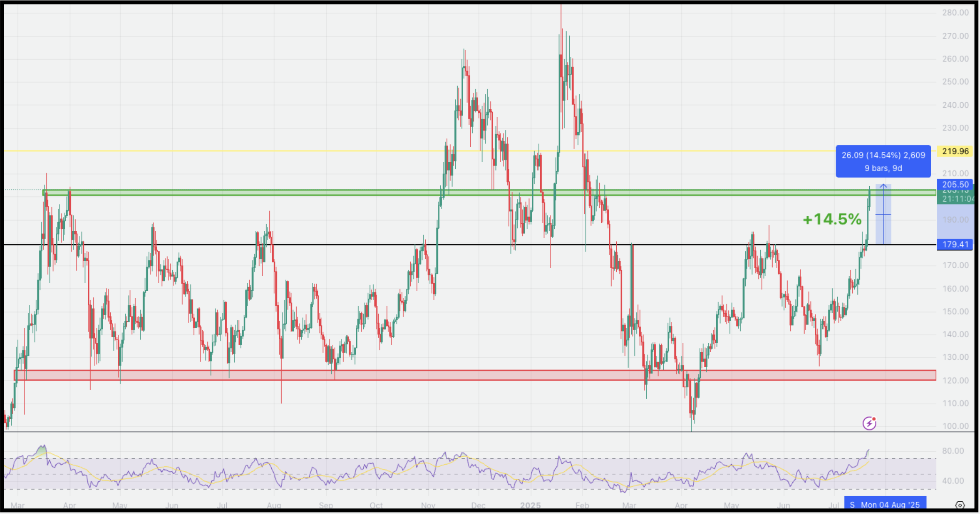980x514 pixels.
Task: Select the 219.96 yellow price label
Action: click(955, 151)
